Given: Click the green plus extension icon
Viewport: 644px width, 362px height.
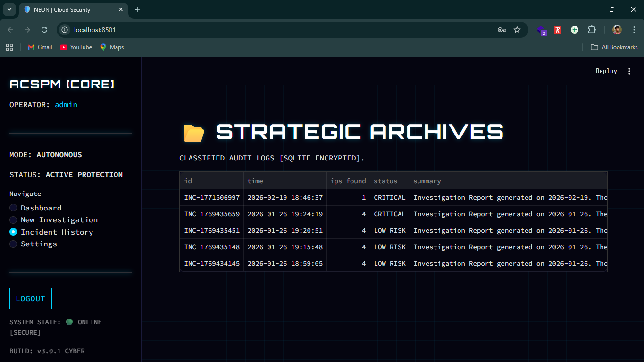Looking at the screenshot, I should coord(574,29).
